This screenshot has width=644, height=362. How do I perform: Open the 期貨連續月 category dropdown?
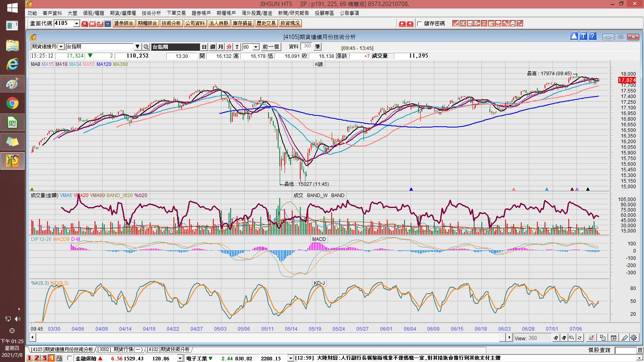(x=61, y=47)
